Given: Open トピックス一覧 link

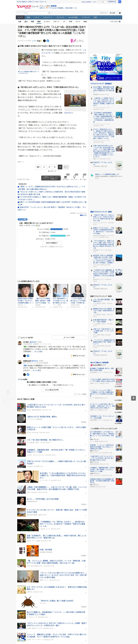Looking at the screenshot, I should 115,21.
